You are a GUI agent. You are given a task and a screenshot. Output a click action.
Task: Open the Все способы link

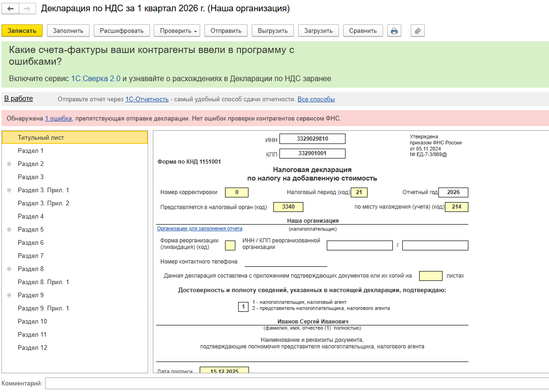316,99
